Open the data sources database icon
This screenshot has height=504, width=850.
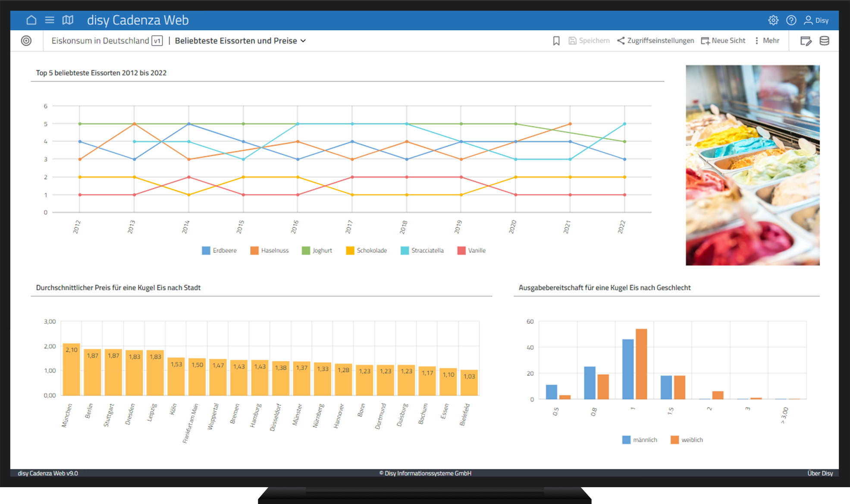pos(824,41)
